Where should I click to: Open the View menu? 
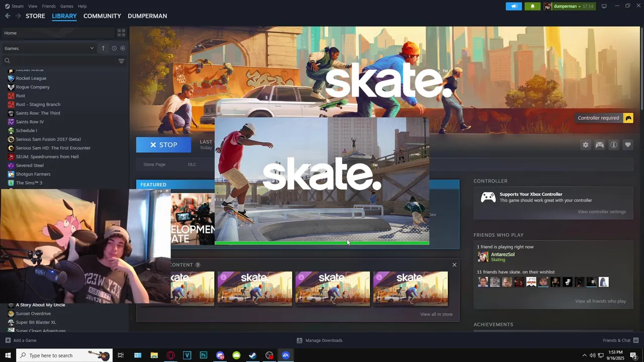click(x=33, y=6)
